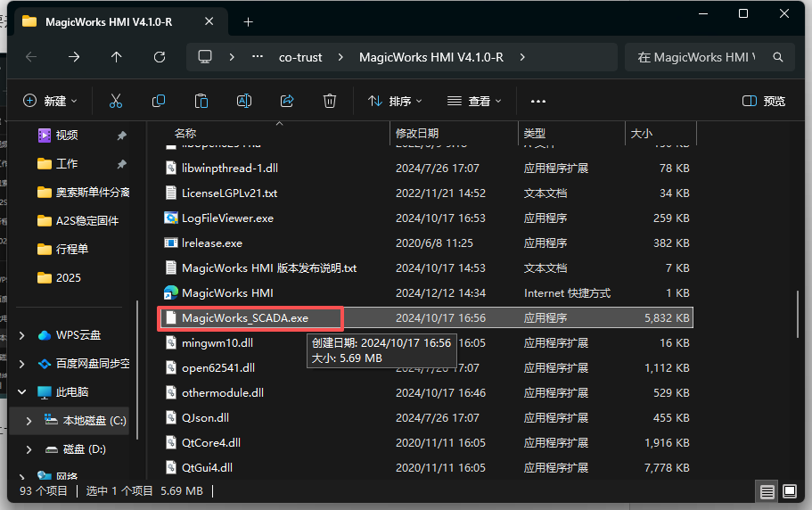812x510 pixels.
Task: Open the See more (three dots) toolbar menu
Action: point(538,101)
